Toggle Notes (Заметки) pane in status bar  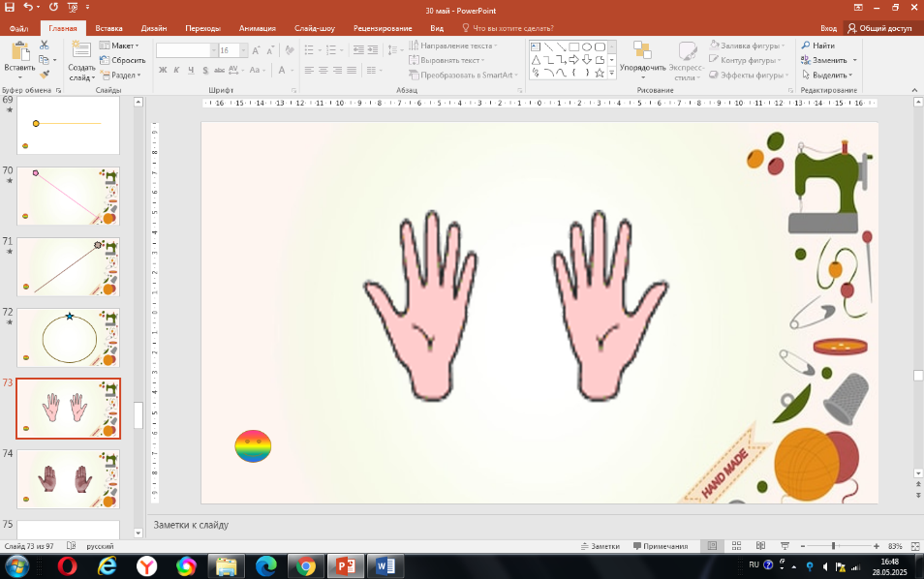coord(599,546)
